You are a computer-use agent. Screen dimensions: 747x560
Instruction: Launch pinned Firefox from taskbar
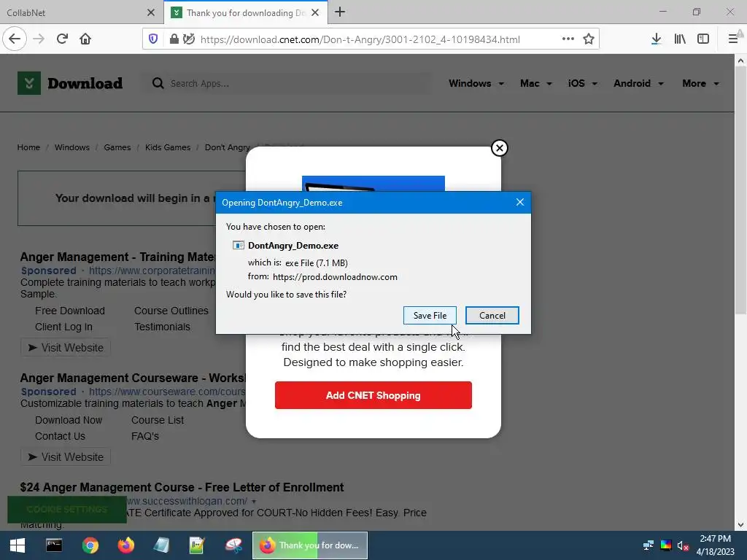(125, 545)
